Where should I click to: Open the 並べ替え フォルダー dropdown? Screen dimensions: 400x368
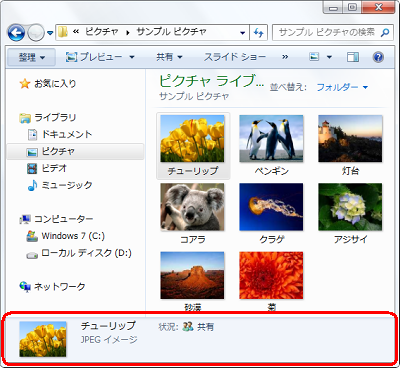342,87
